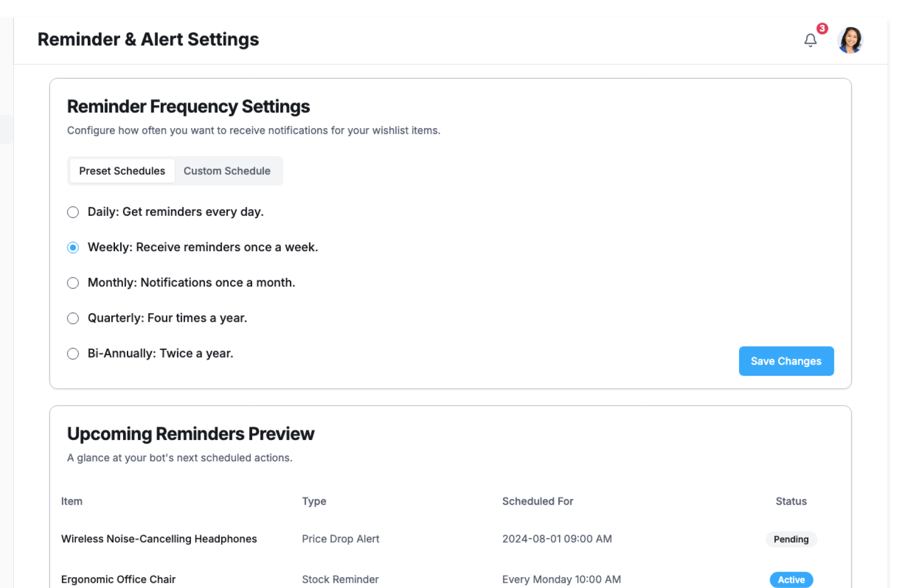Click the Scheduled For column header
Image resolution: width=905 pixels, height=588 pixels.
537,501
